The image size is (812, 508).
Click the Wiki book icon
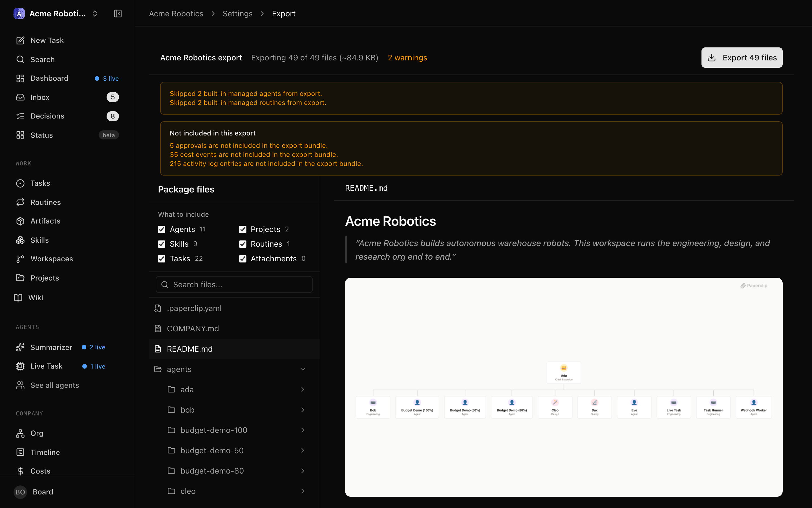18,298
